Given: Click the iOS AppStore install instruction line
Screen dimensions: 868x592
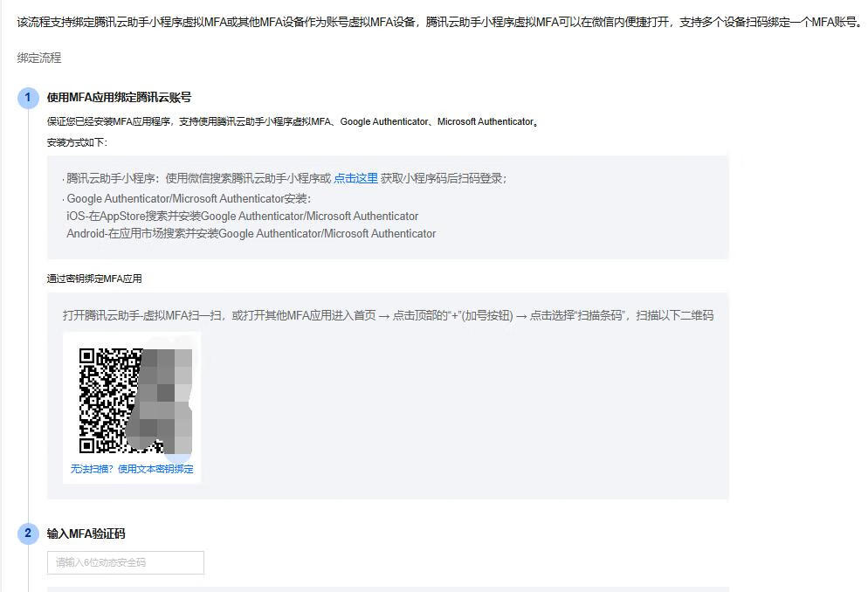Looking at the screenshot, I should point(242,216).
